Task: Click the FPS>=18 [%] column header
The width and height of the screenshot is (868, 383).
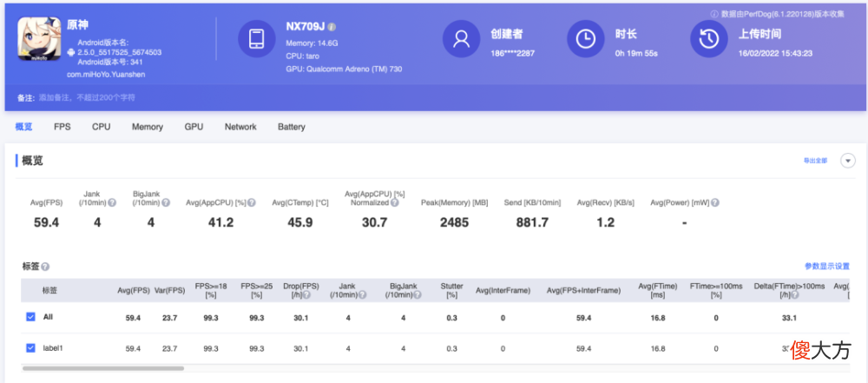Action: click(210, 290)
